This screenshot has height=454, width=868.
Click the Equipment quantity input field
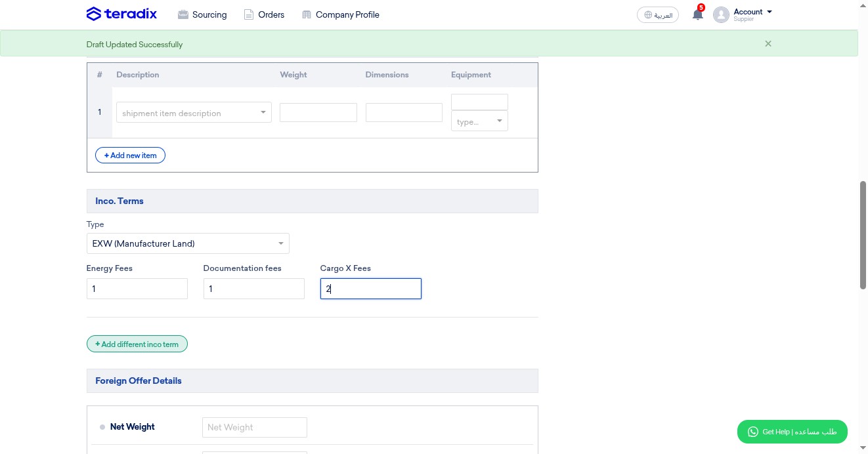[x=479, y=102]
